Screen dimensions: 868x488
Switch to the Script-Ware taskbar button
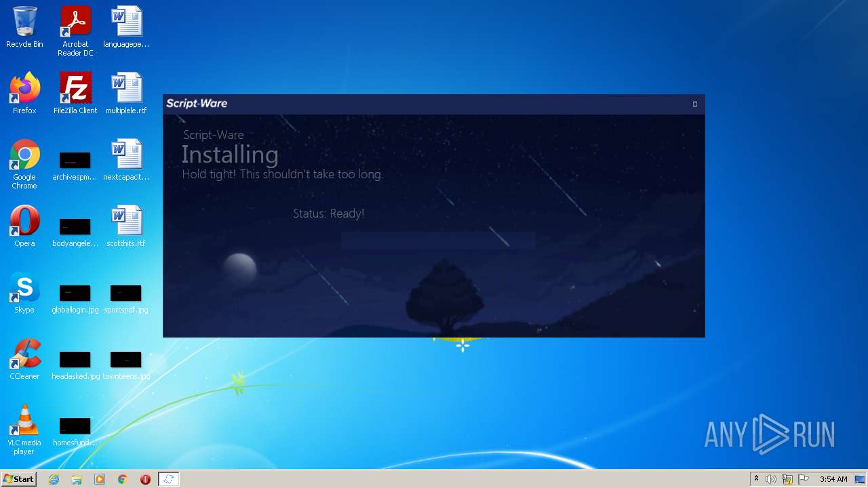click(168, 479)
